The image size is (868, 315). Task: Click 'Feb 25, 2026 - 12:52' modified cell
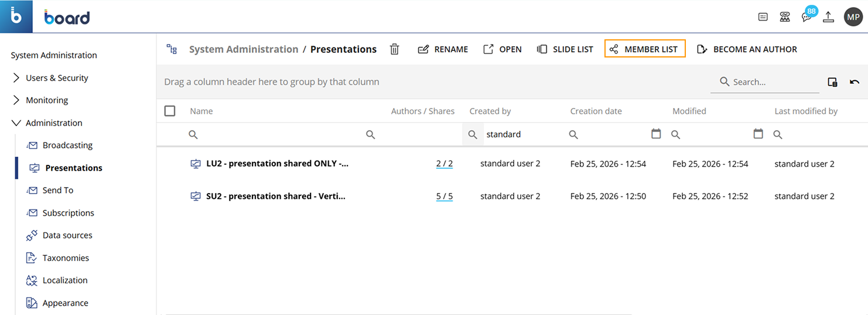point(710,196)
